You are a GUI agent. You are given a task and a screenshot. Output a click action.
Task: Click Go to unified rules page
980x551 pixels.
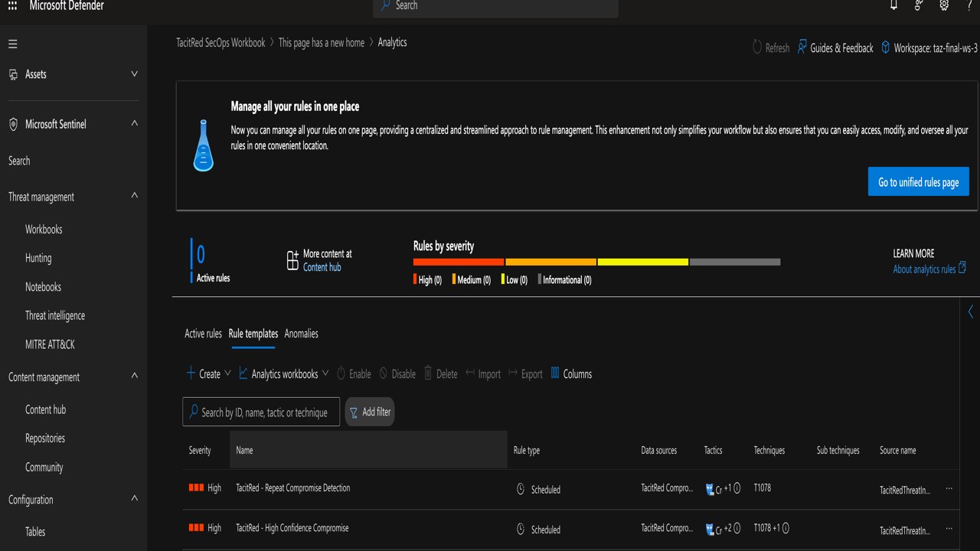919,182
